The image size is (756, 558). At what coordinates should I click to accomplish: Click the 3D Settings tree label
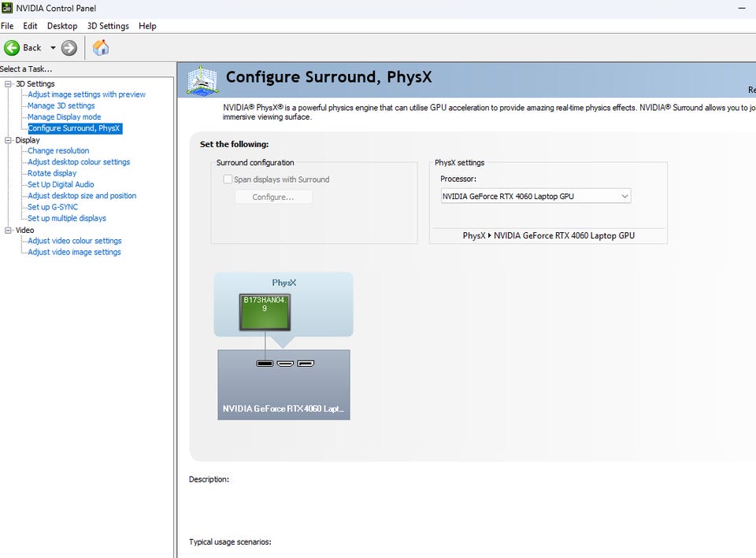(x=35, y=84)
